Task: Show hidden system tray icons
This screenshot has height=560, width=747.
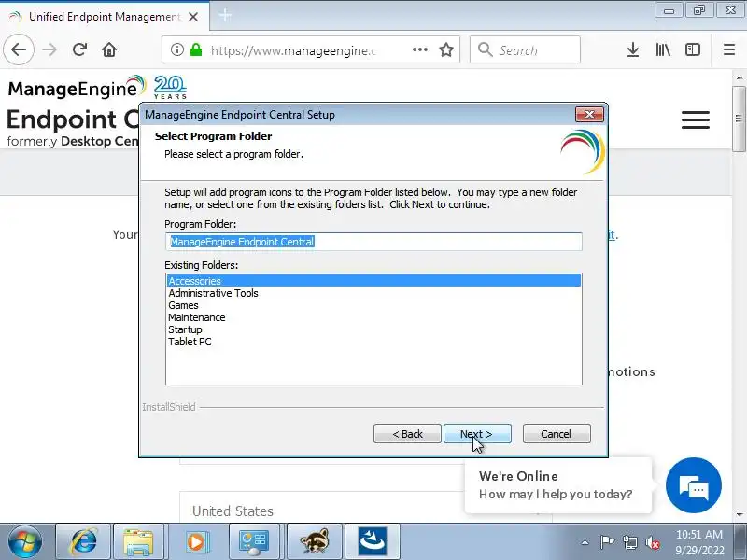Action: [585, 542]
